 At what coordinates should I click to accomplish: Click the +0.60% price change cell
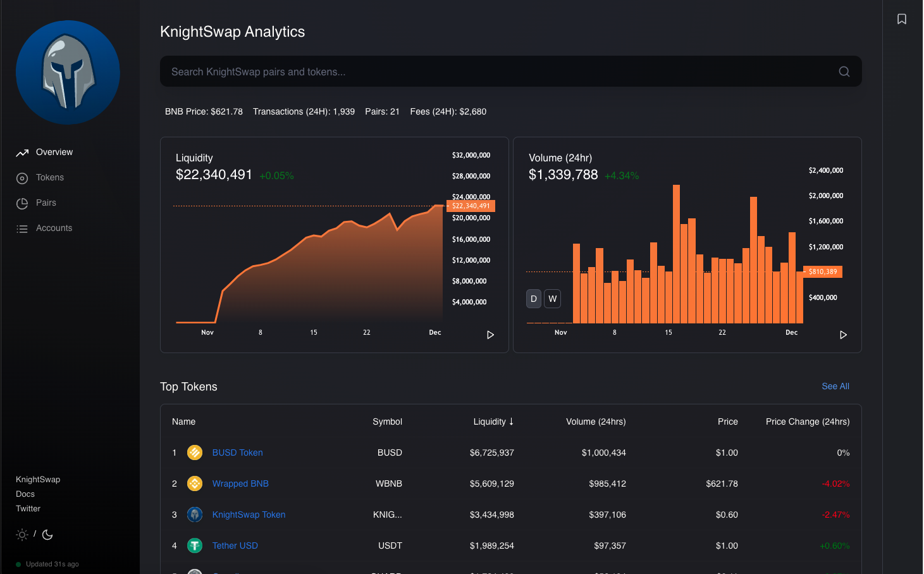(834, 546)
